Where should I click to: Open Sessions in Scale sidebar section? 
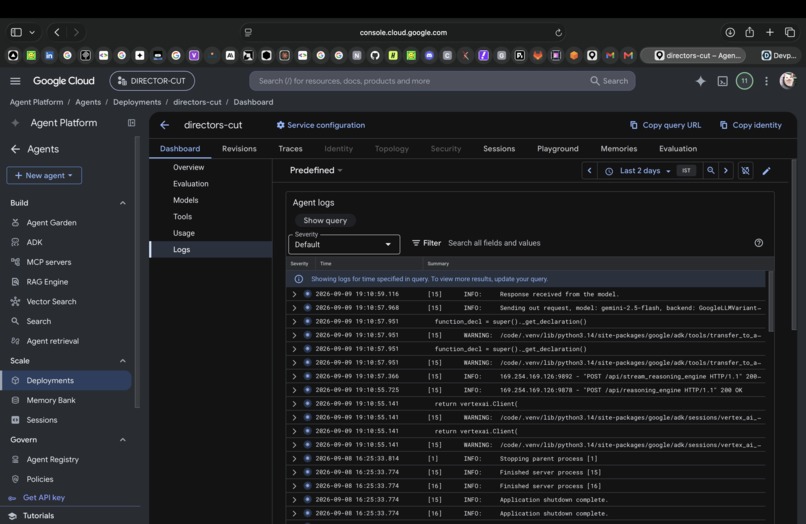42,420
